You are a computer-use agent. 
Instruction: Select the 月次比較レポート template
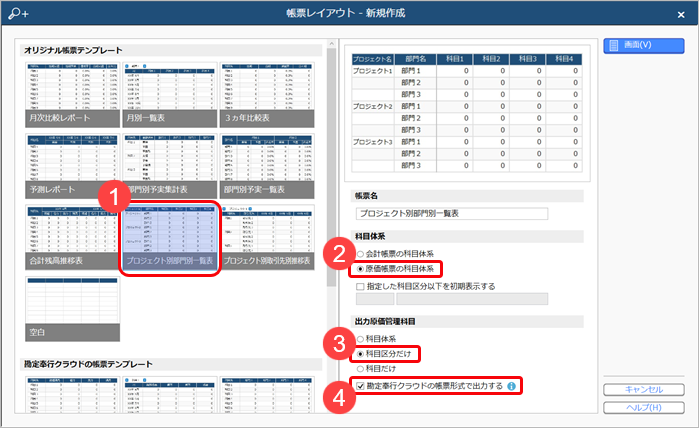tap(73, 95)
